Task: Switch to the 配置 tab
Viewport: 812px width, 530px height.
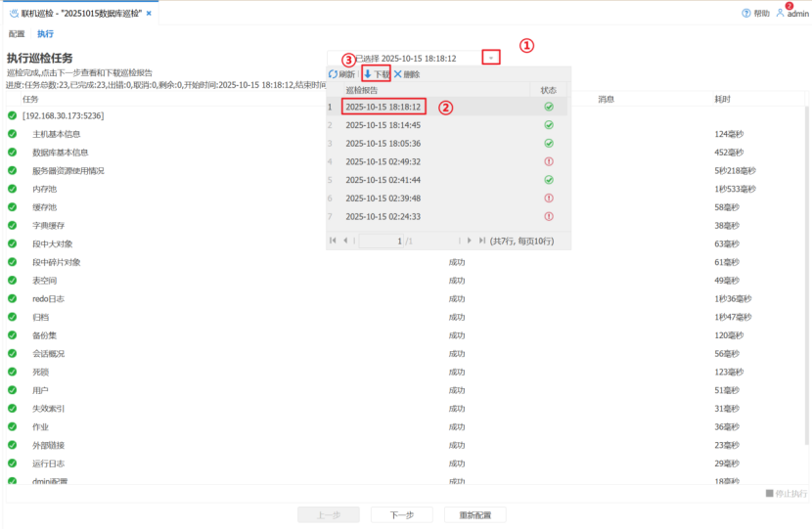Action: click(17, 34)
